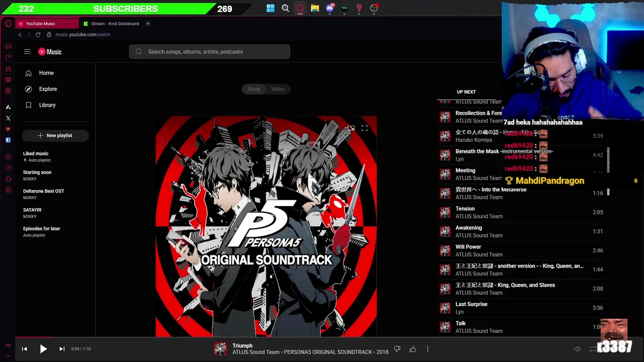The image size is (644, 362).
Task: Play Awakening from the queue
Action: coord(522,231)
